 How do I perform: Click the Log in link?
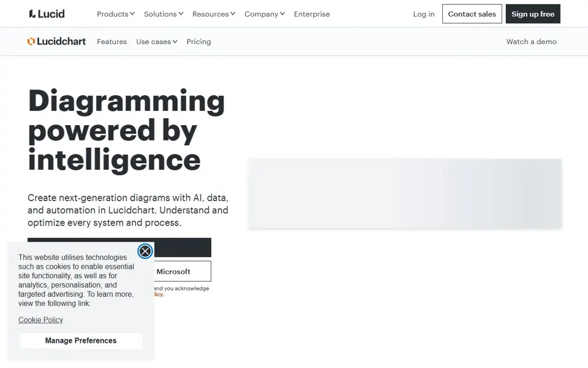tap(424, 14)
